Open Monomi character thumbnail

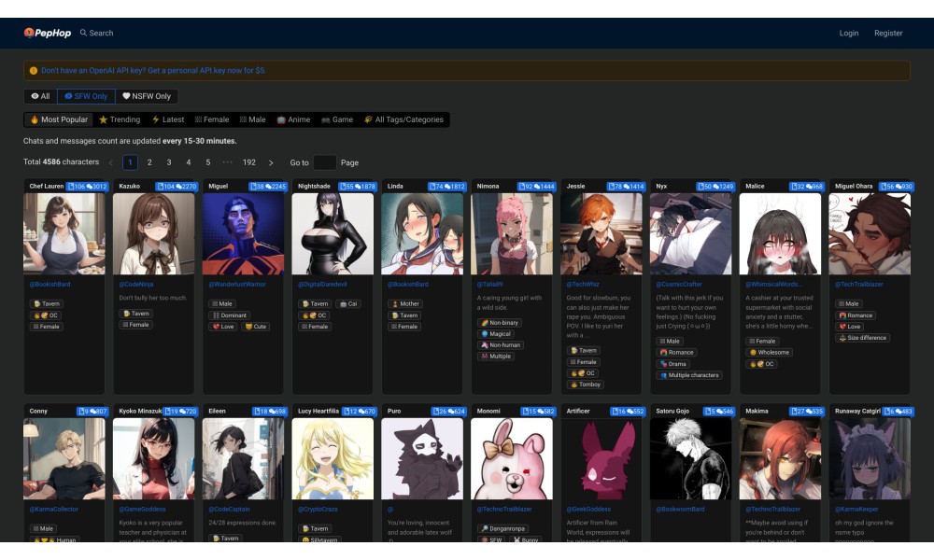tap(512, 459)
